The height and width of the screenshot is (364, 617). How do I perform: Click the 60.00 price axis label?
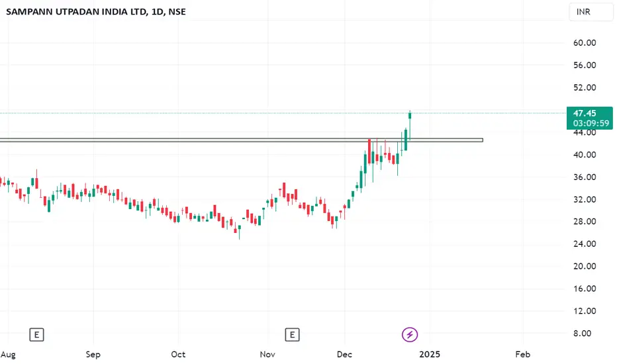pos(585,43)
